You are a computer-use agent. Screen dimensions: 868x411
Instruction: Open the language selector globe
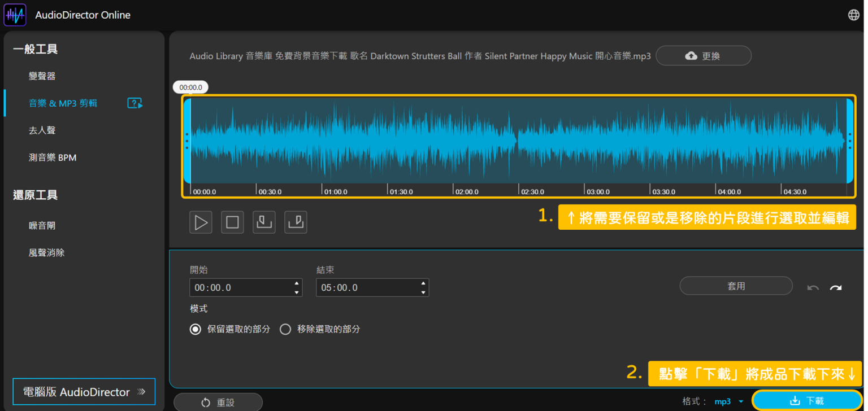click(853, 14)
